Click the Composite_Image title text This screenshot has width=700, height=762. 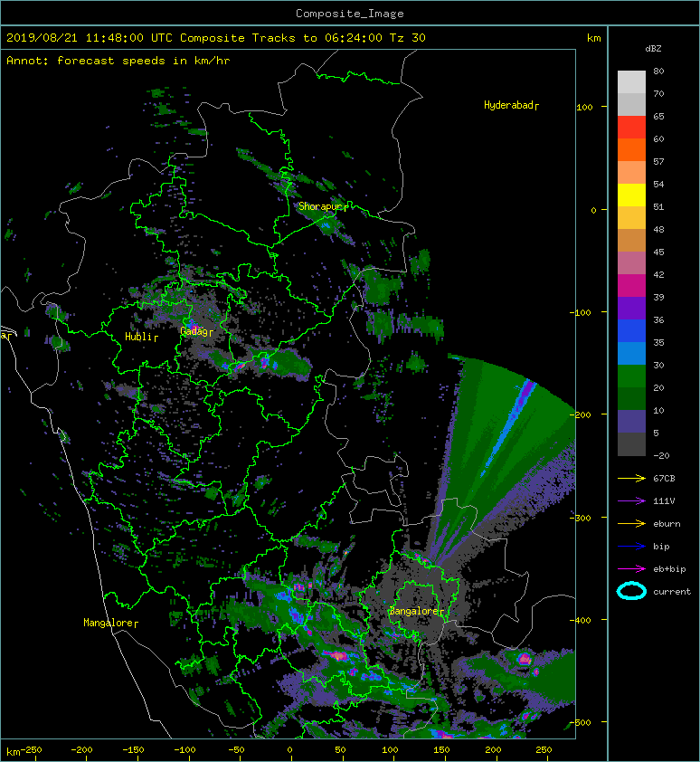point(350,14)
